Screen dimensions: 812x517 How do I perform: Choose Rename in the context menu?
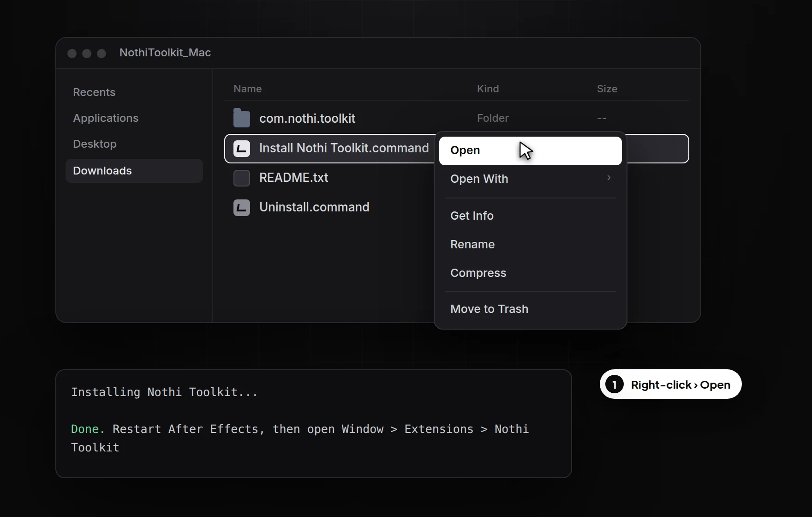click(x=531, y=245)
